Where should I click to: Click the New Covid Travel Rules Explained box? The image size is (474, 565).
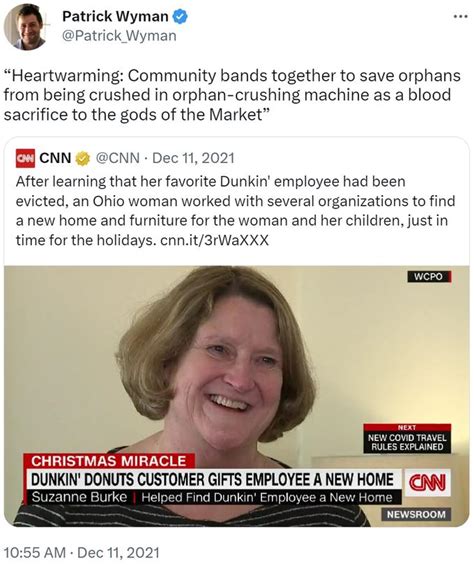407,439
